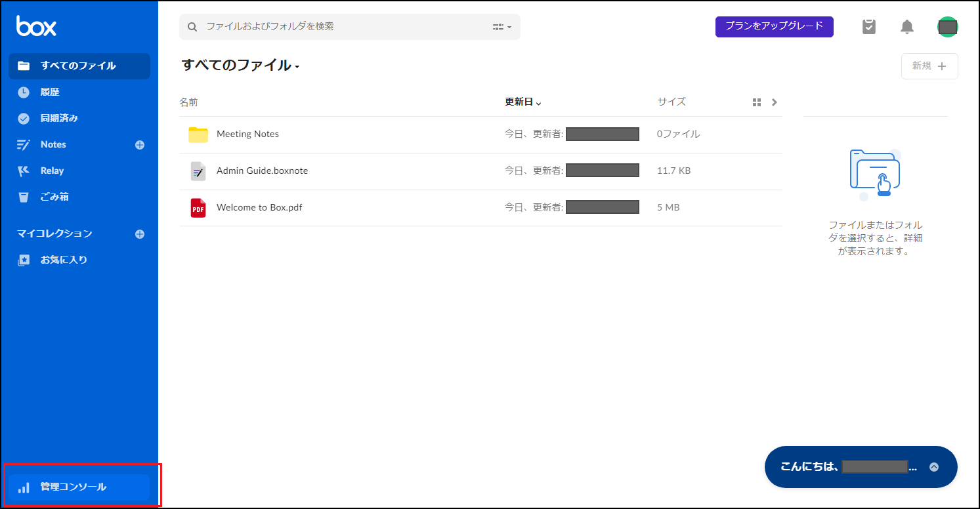Screen dimensions: 980x509
Task: Open the user account avatar
Action: pyautogui.click(x=947, y=27)
